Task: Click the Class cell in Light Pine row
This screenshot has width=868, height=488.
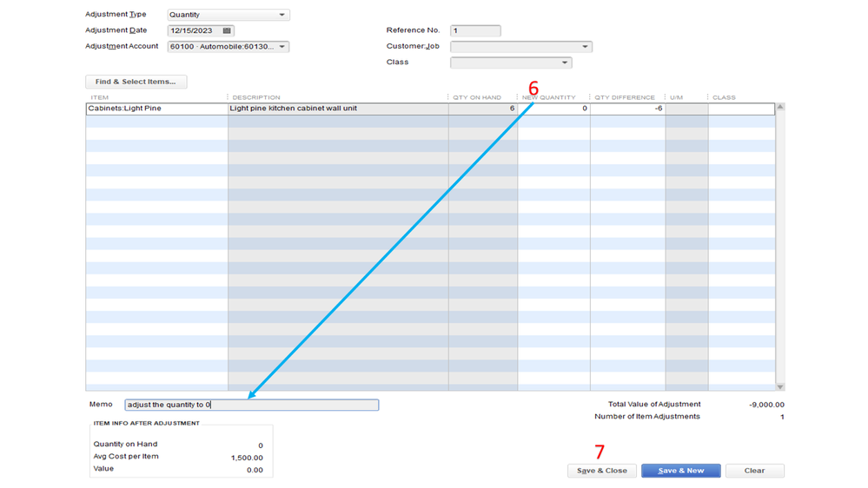Action: (741, 109)
